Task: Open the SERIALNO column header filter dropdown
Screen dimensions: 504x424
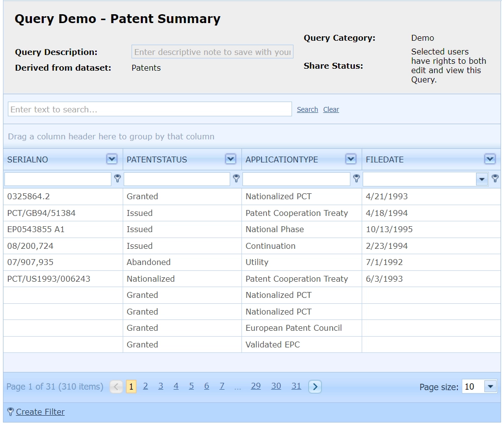Action: [x=111, y=159]
